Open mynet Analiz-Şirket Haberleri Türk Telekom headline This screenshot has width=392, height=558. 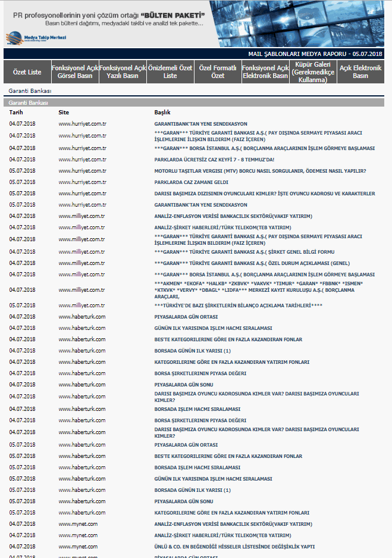tap(222, 535)
